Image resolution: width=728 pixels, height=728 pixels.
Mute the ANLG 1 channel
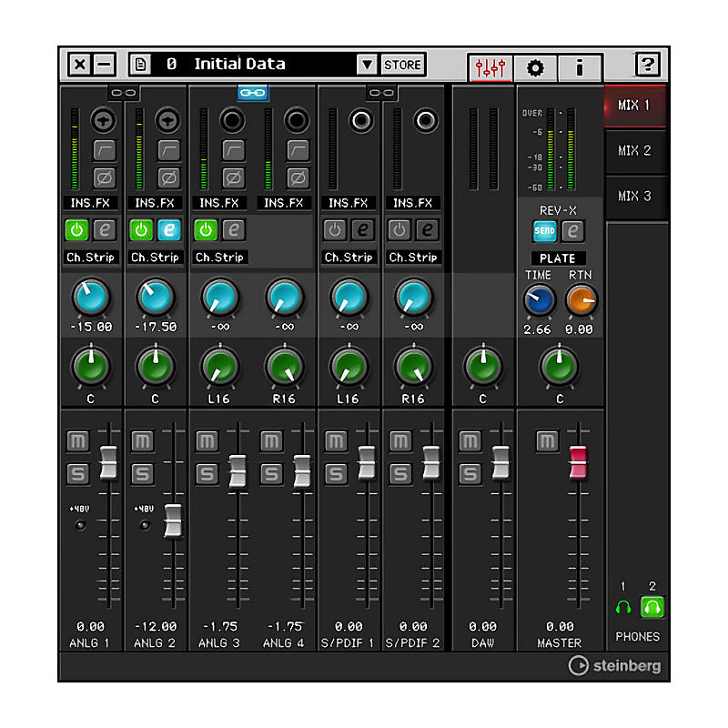click(77, 441)
